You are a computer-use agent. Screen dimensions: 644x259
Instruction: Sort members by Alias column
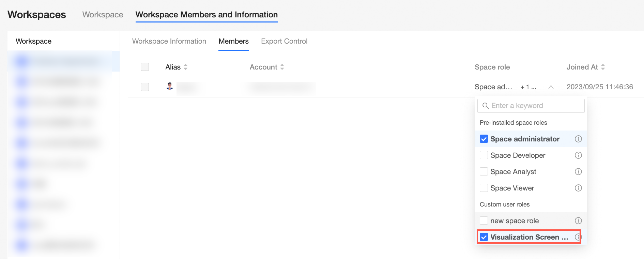pos(185,67)
